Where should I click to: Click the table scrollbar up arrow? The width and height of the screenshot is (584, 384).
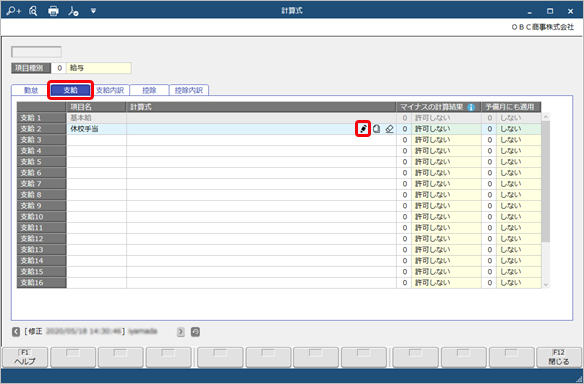point(546,117)
